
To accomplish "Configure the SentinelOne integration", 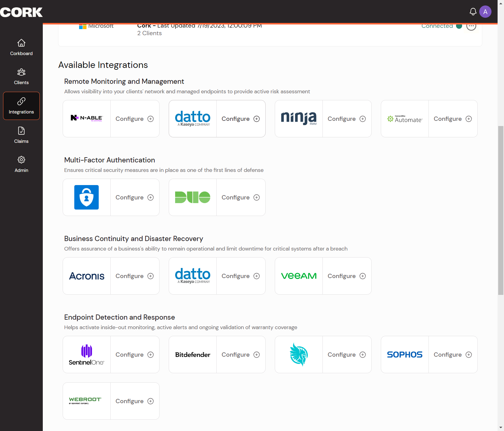I will click(134, 355).
